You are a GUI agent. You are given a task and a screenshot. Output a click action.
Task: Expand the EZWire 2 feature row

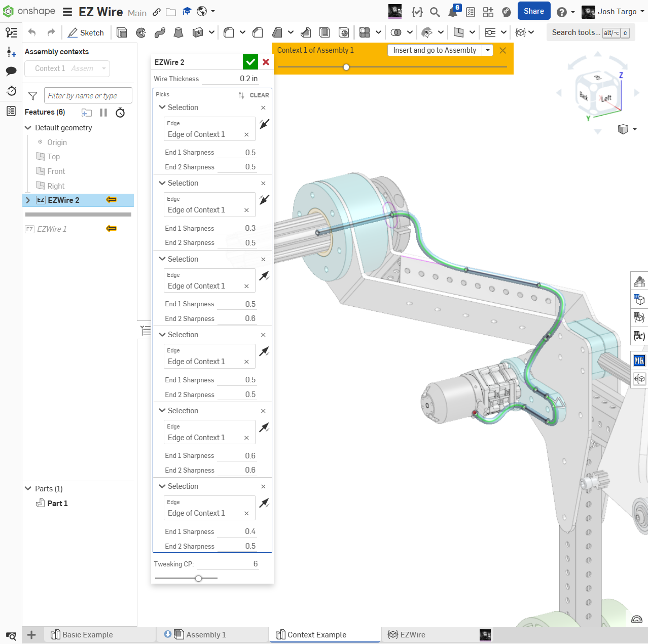[28, 200]
